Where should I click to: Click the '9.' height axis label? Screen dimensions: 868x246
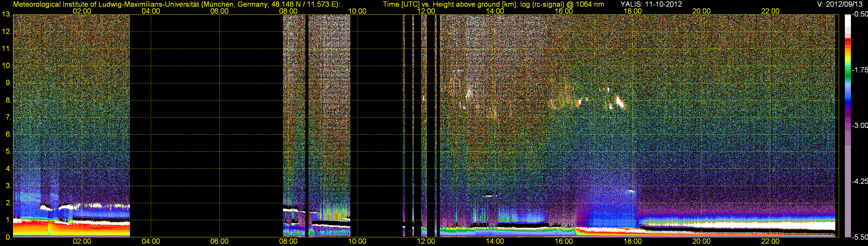(x=8, y=83)
